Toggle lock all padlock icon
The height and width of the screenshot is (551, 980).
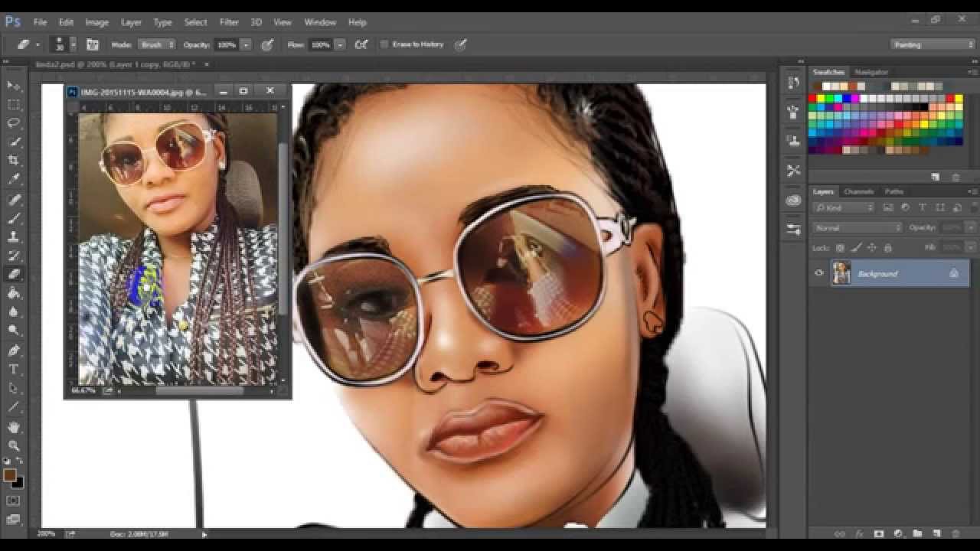tap(888, 248)
